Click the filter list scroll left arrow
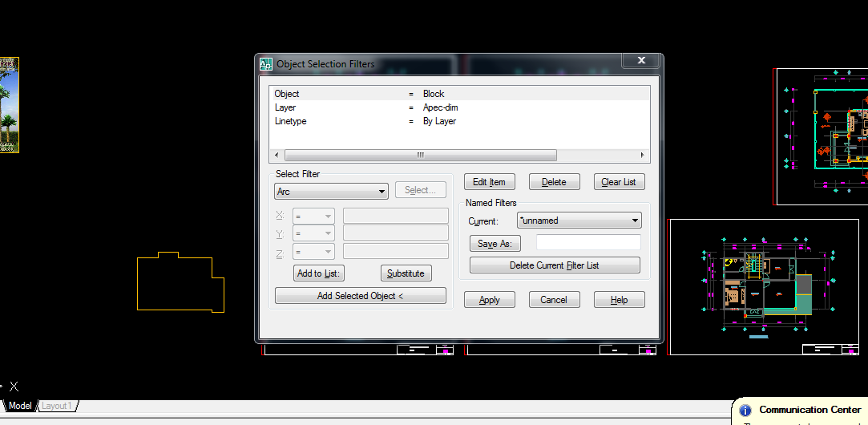868x425 pixels. (277, 155)
